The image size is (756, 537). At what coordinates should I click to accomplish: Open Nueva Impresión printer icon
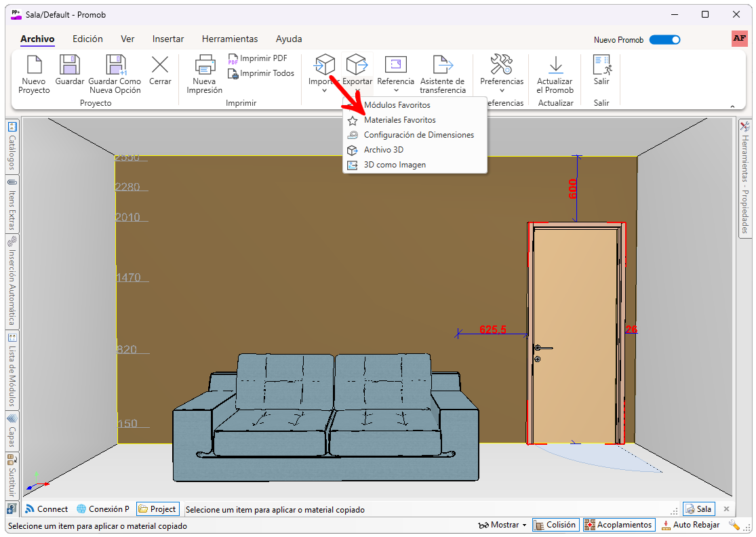pos(204,66)
